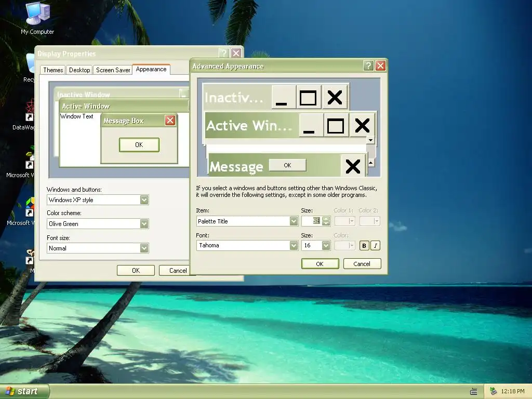Click small OK button in Advanced preview Message

tap(287, 165)
